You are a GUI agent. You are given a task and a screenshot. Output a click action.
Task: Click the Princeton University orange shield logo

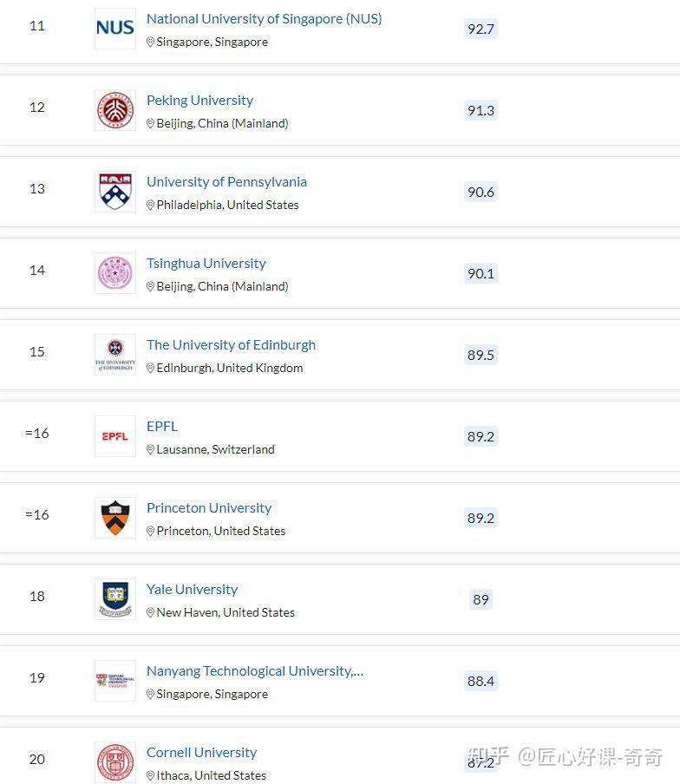click(115, 518)
